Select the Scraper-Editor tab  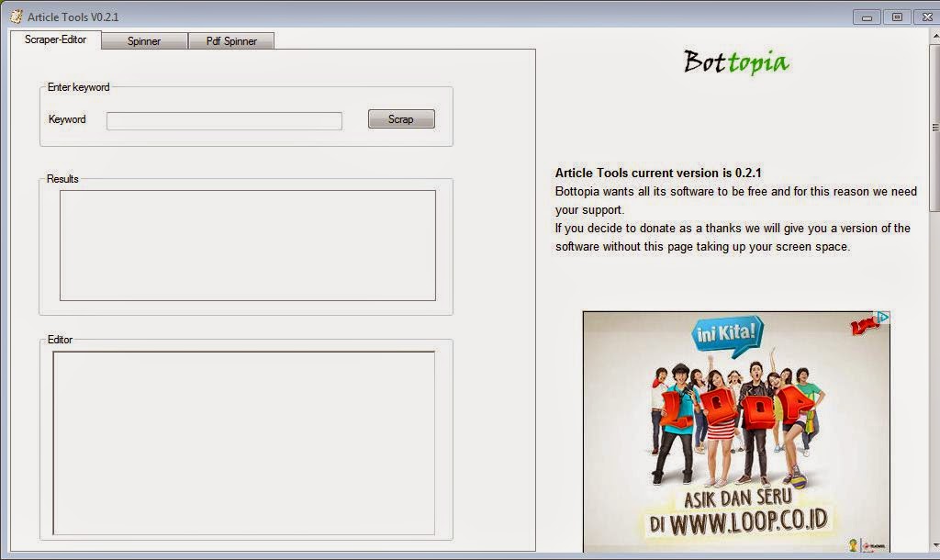[x=56, y=39]
